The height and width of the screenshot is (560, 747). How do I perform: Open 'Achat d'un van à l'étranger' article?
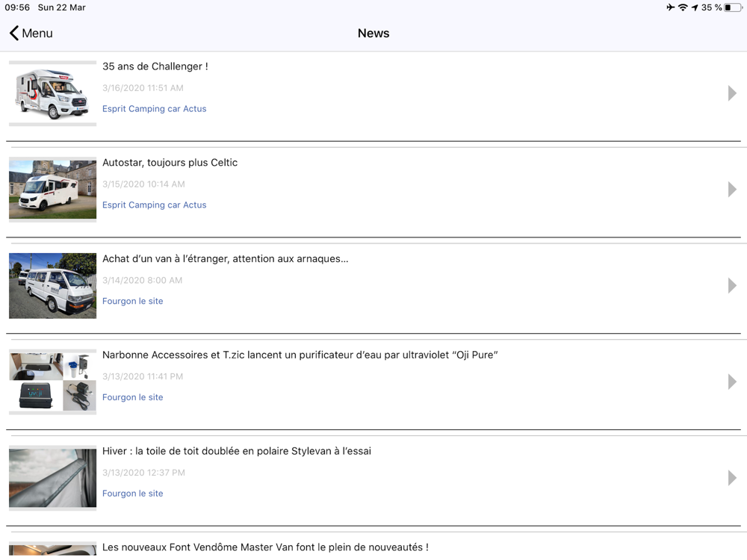point(226,259)
